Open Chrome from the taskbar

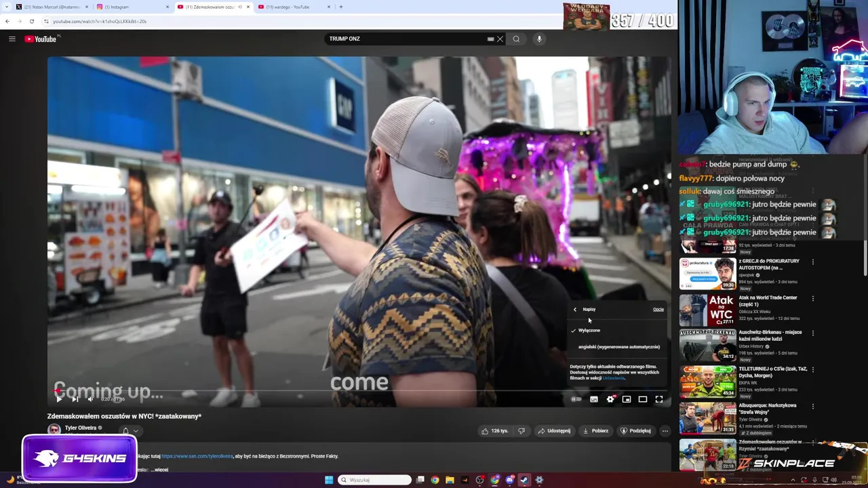coord(435,480)
